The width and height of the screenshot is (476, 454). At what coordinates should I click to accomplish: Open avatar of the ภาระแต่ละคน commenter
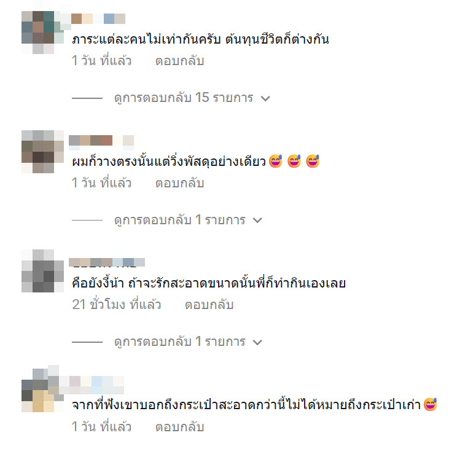coord(42,33)
